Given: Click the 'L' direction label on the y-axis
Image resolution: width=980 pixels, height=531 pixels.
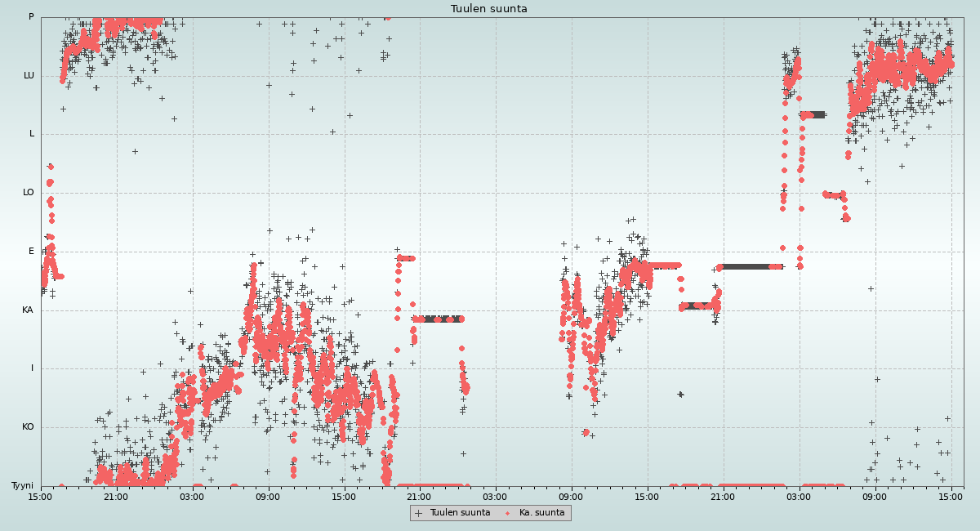Looking at the screenshot, I should (32, 134).
